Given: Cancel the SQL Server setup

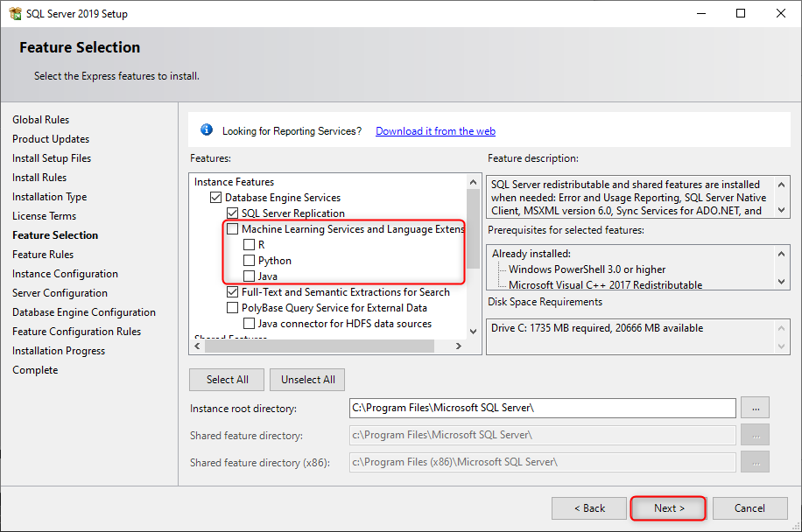Looking at the screenshot, I should point(749,508).
